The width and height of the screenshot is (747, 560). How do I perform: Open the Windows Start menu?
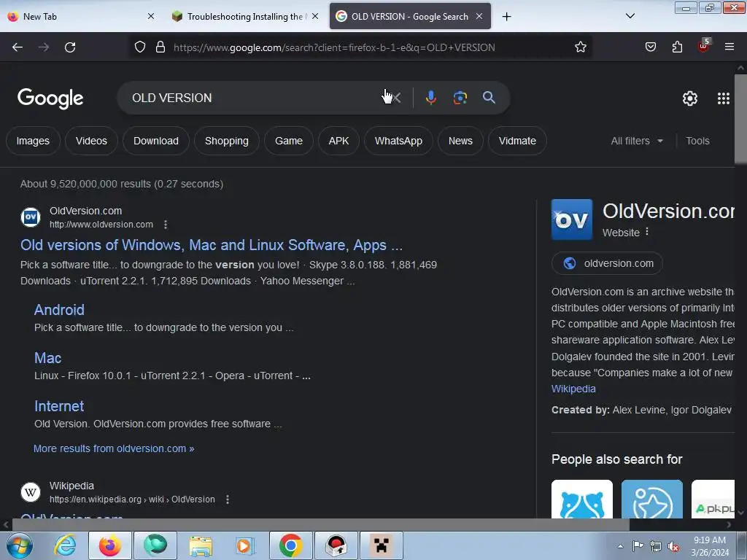tap(19, 545)
